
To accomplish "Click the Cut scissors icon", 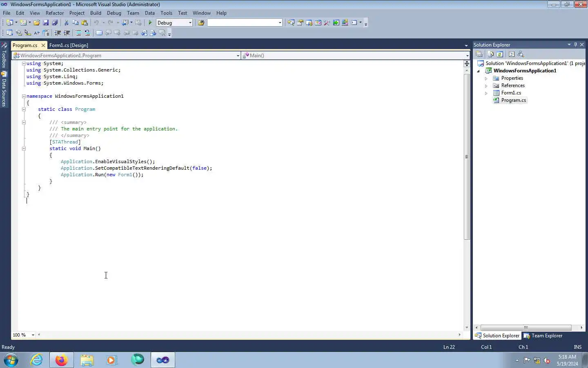I will (x=66, y=23).
